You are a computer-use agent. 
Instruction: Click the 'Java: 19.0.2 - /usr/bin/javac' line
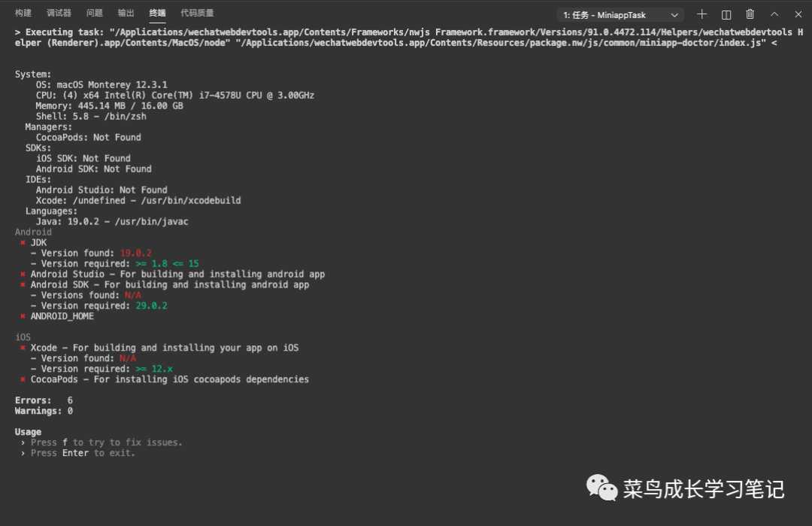tap(112, 221)
